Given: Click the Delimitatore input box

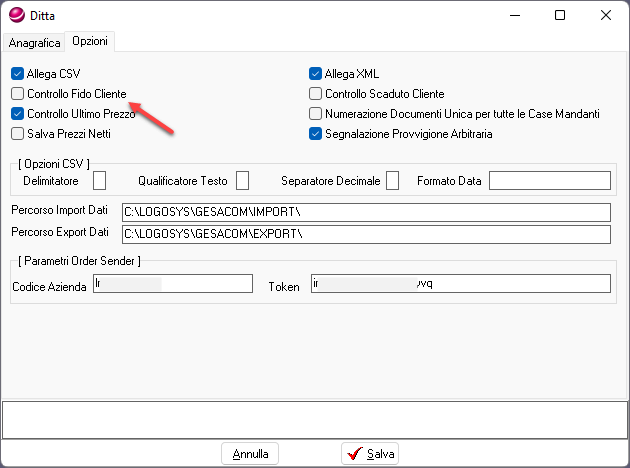Looking at the screenshot, I should coord(99,180).
